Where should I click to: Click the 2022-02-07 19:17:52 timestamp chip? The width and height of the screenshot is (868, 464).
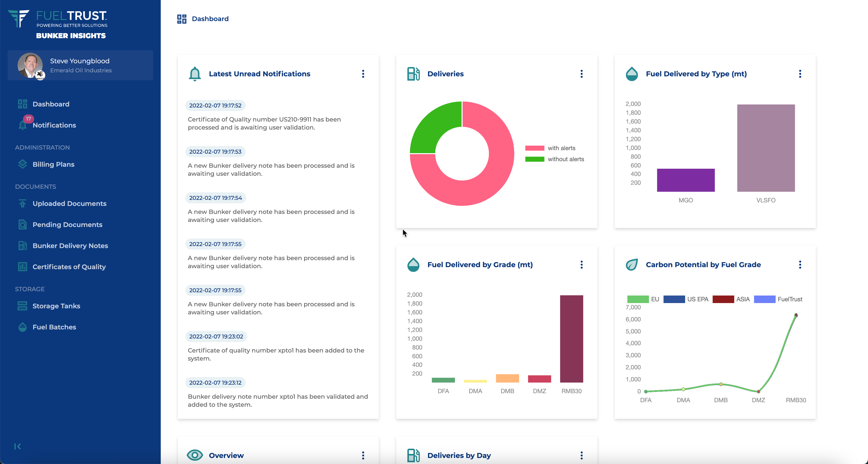pyautogui.click(x=215, y=105)
